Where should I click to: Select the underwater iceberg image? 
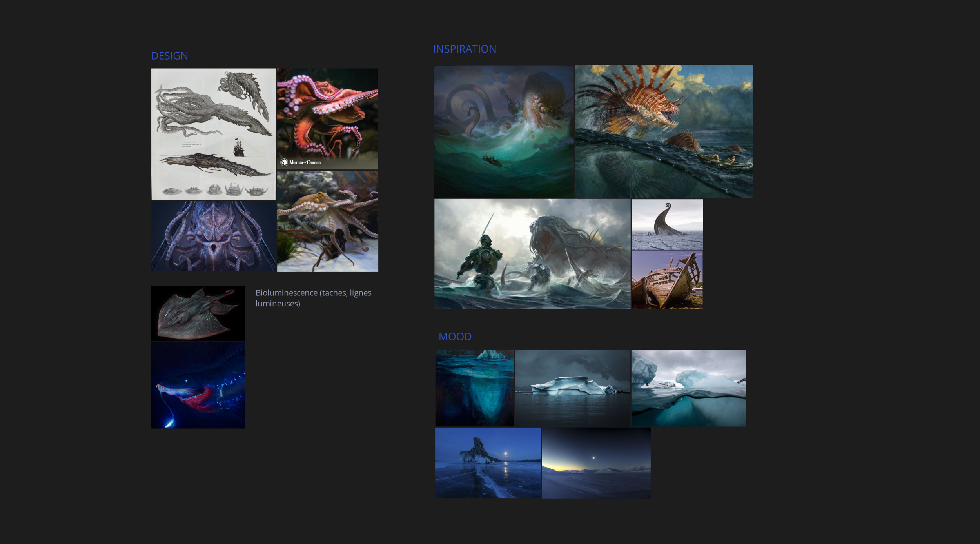pos(474,388)
